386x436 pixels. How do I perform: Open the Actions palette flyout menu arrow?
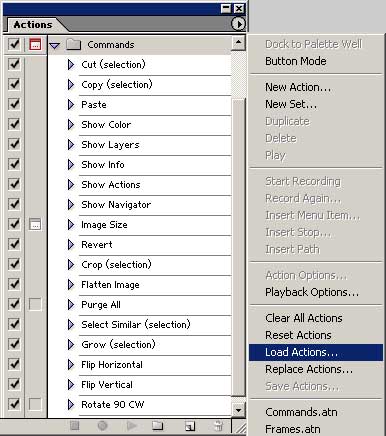pos(238,24)
